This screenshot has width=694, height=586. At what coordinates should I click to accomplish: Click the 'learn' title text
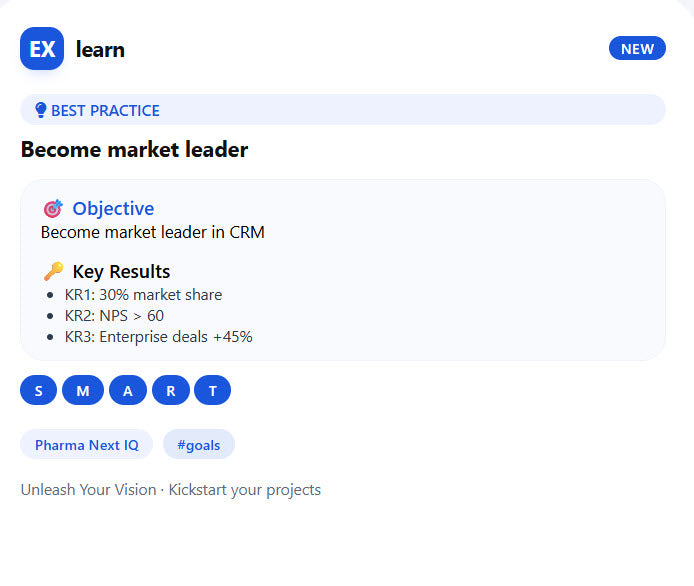pyautogui.click(x=100, y=49)
